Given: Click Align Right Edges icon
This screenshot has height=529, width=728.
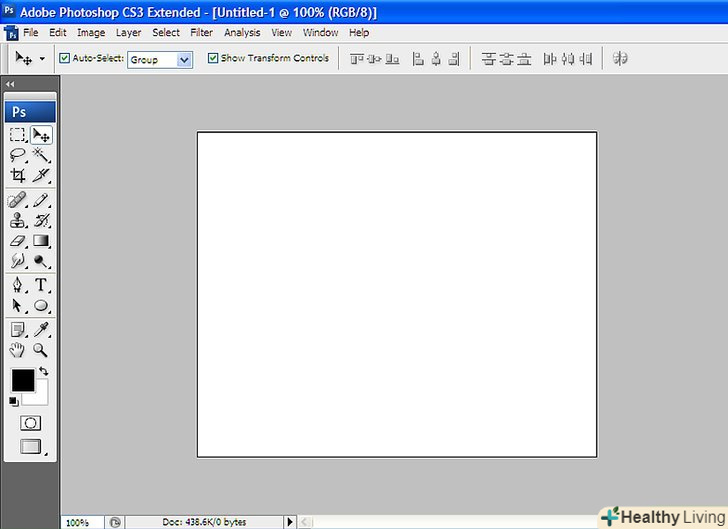Looking at the screenshot, I should pyautogui.click(x=454, y=59).
